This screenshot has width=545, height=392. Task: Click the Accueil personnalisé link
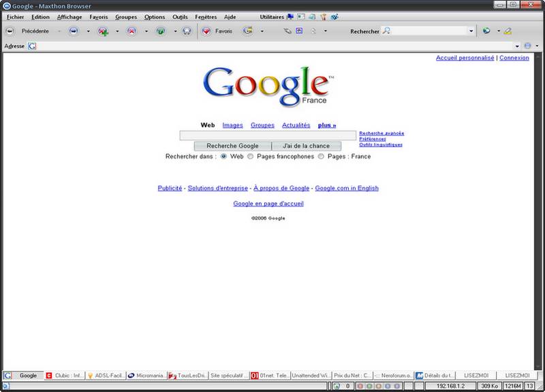(465, 58)
